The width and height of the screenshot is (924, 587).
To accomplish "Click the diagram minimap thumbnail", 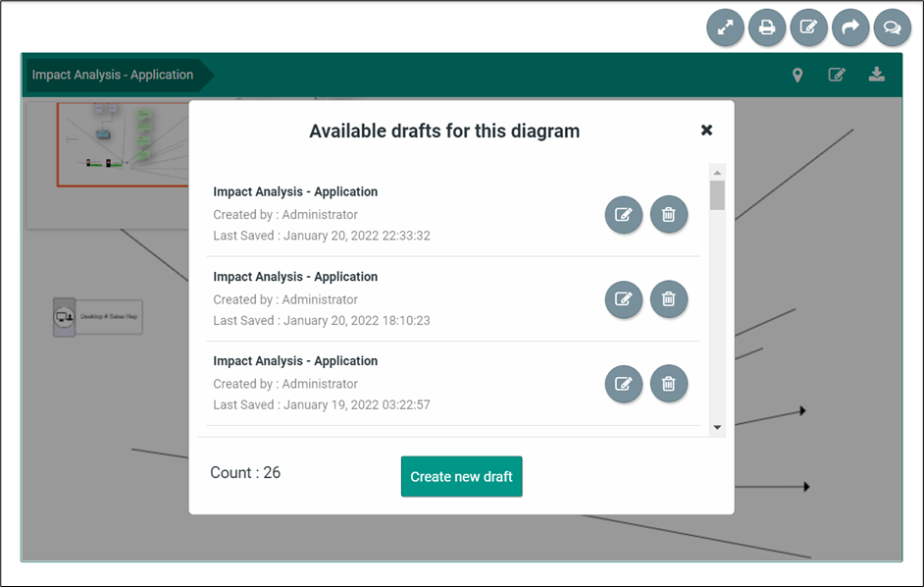I will [108, 165].
